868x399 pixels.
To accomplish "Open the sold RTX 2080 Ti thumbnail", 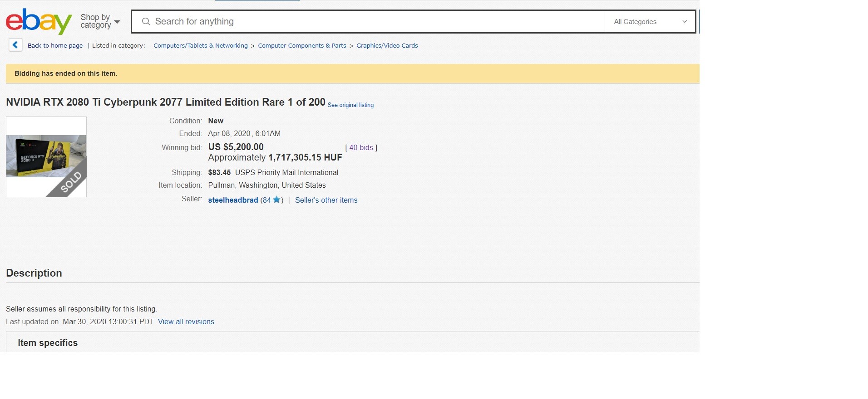I will 46,157.
